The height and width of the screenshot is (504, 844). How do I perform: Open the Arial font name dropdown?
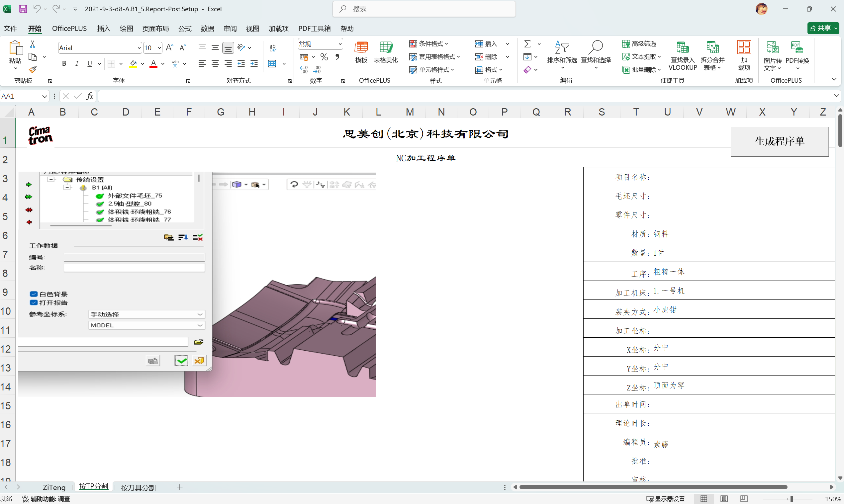(139, 48)
